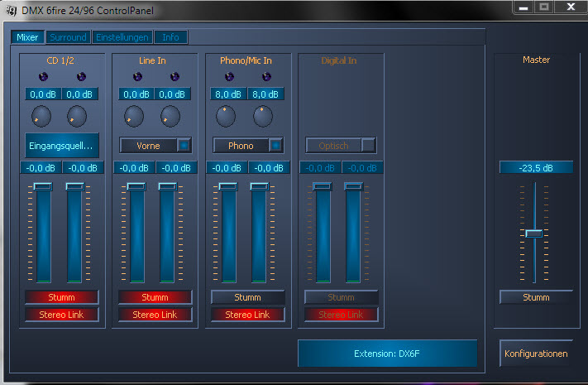Screen dimensions: 588x385
Task: Click CD 1/2 left gain knob
Action: point(41,116)
